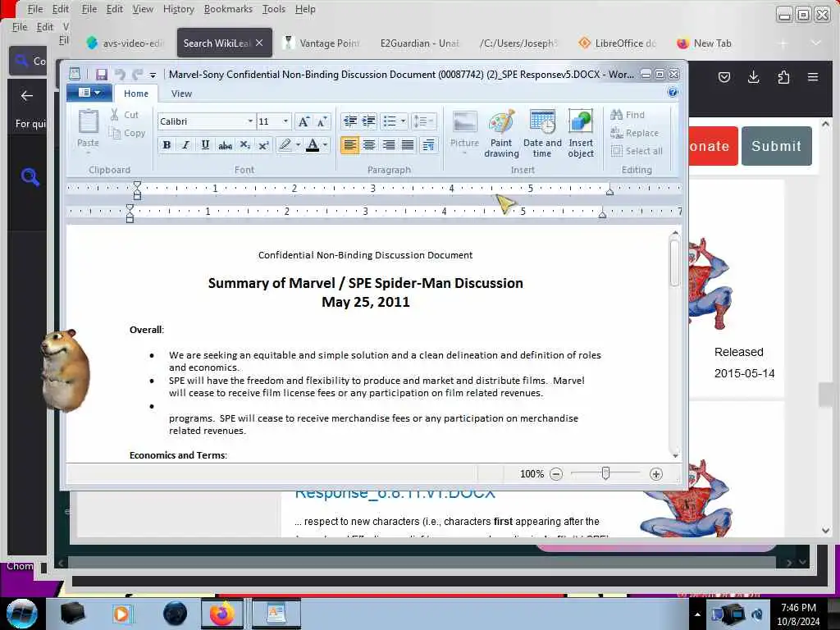Click the Increase indent icon
The height and width of the screenshot is (630, 840).
[x=368, y=121]
